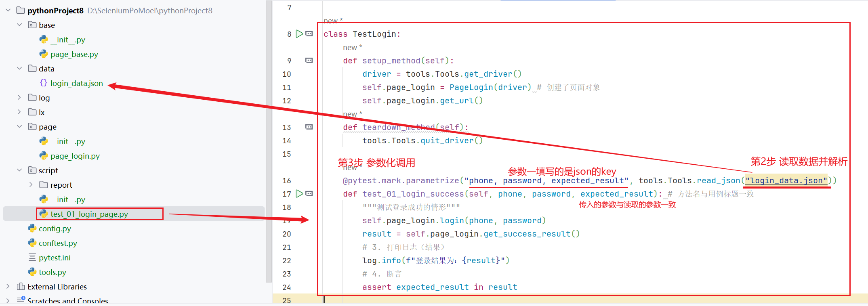
Task: Click the gutter icon next to setup_method
Action: (309, 61)
